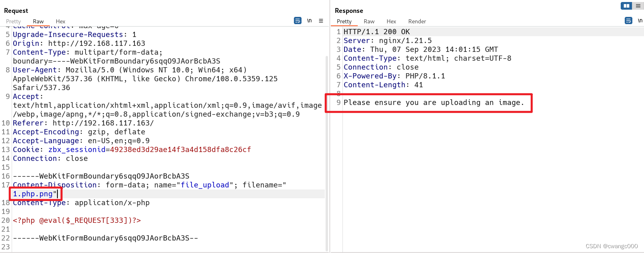
Task: Open the Response Render tab
Action: (417, 21)
